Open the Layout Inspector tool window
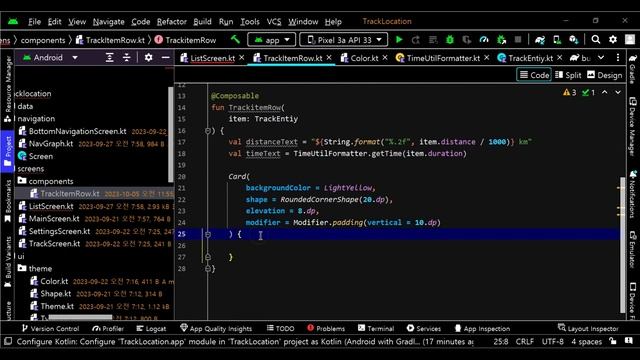640x360 pixels. pos(588,328)
